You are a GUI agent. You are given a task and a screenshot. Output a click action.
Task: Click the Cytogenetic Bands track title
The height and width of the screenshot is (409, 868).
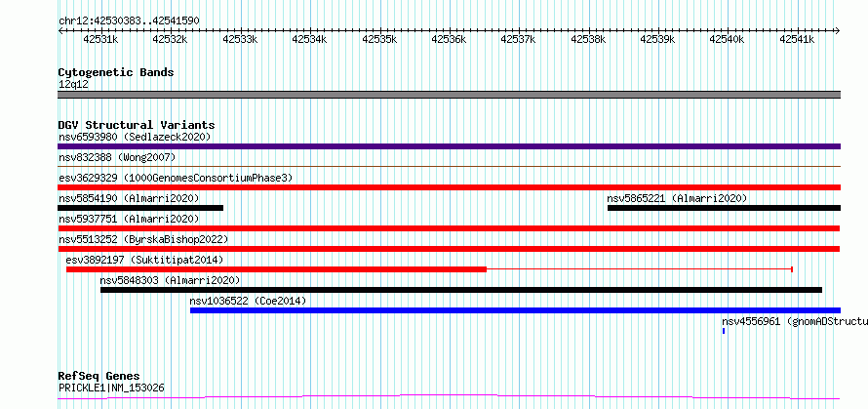pyautogui.click(x=116, y=72)
